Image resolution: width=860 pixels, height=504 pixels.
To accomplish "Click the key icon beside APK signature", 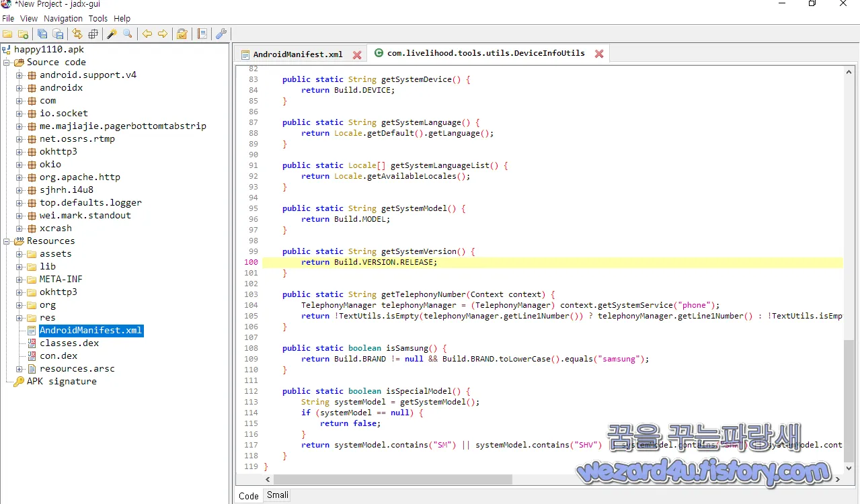I will 19,381.
